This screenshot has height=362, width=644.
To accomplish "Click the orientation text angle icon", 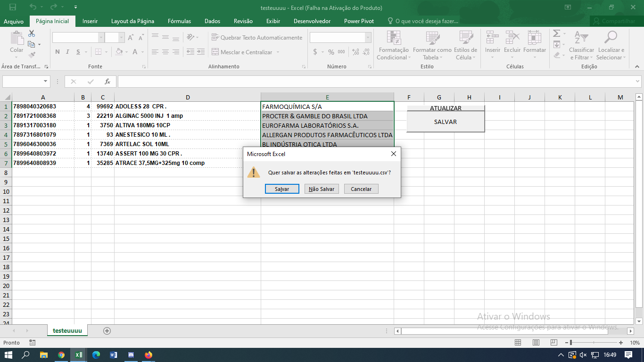I will point(190,37).
